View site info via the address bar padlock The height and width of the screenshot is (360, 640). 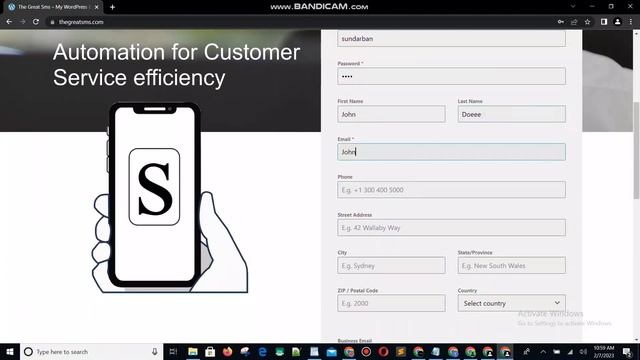pyautogui.click(x=52, y=22)
